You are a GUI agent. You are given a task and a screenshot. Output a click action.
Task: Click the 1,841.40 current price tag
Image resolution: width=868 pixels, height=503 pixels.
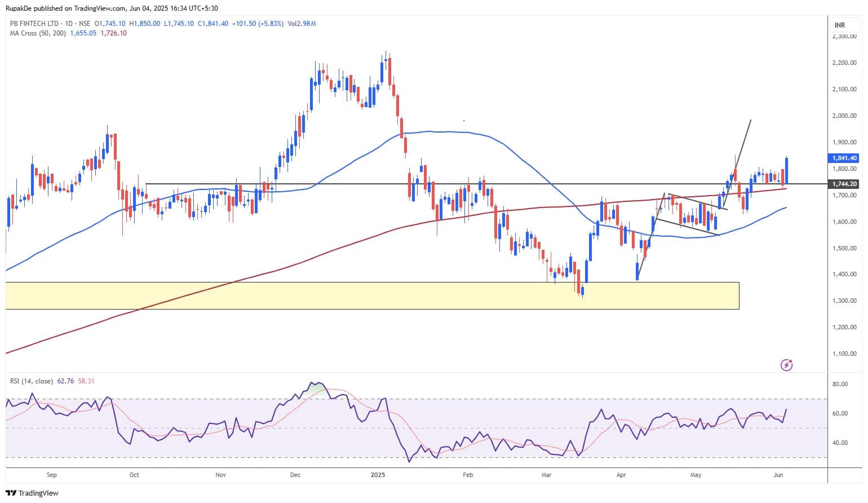pyautogui.click(x=844, y=158)
